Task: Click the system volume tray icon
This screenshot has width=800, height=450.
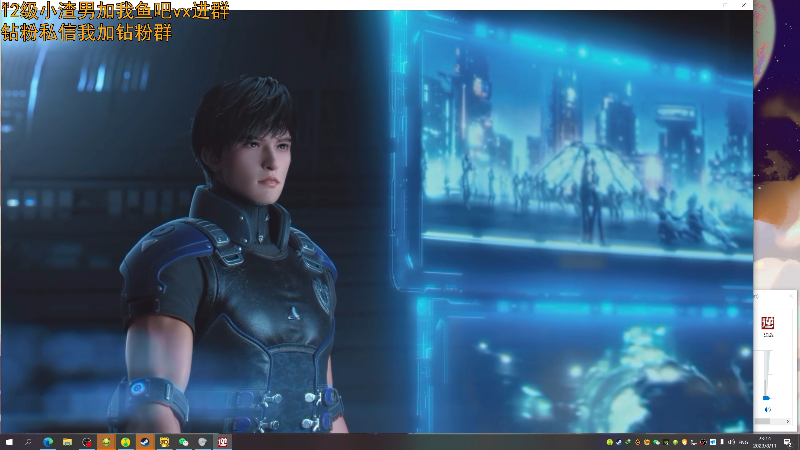Action: coord(732,442)
